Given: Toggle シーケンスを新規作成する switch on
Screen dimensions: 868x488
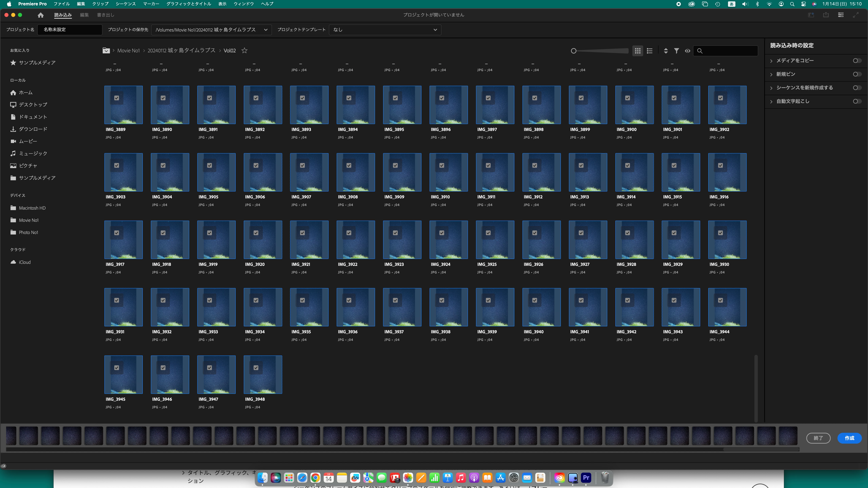Looking at the screenshot, I should [857, 88].
